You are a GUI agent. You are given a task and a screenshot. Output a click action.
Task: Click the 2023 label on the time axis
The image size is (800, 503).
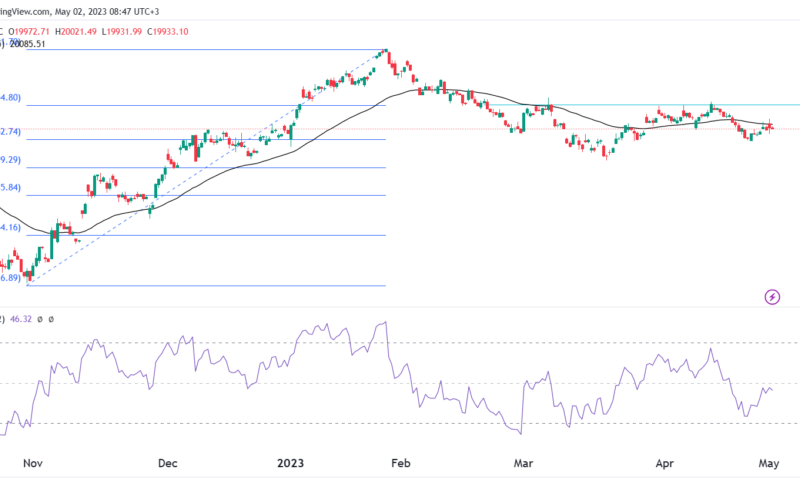click(x=290, y=463)
